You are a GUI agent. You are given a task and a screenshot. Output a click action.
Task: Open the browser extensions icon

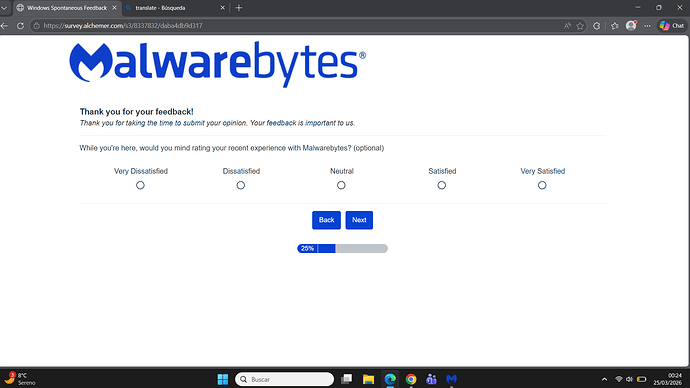[x=596, y=26]
